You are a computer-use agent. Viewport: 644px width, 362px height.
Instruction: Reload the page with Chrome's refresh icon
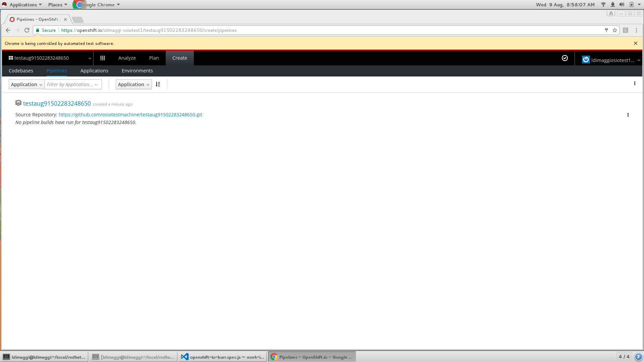[x=26, y=30]
